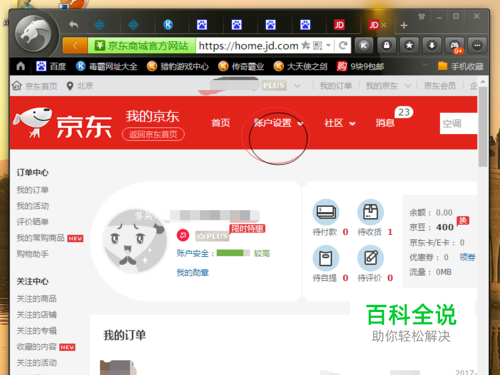Bookmark page with address bar star icon
Image resolution: width=500 pixels, height=375 pixels.
click(305, 45)
